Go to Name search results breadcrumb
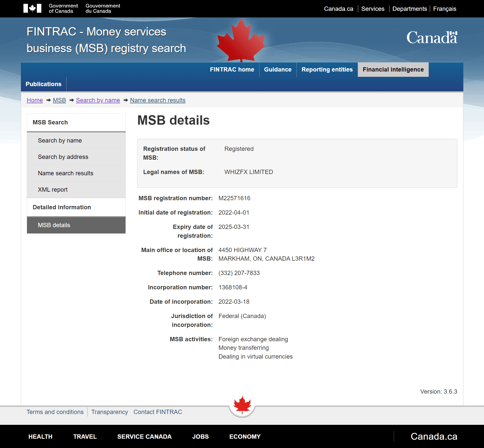This screenshot has height=448, width=484. [158, 100]
